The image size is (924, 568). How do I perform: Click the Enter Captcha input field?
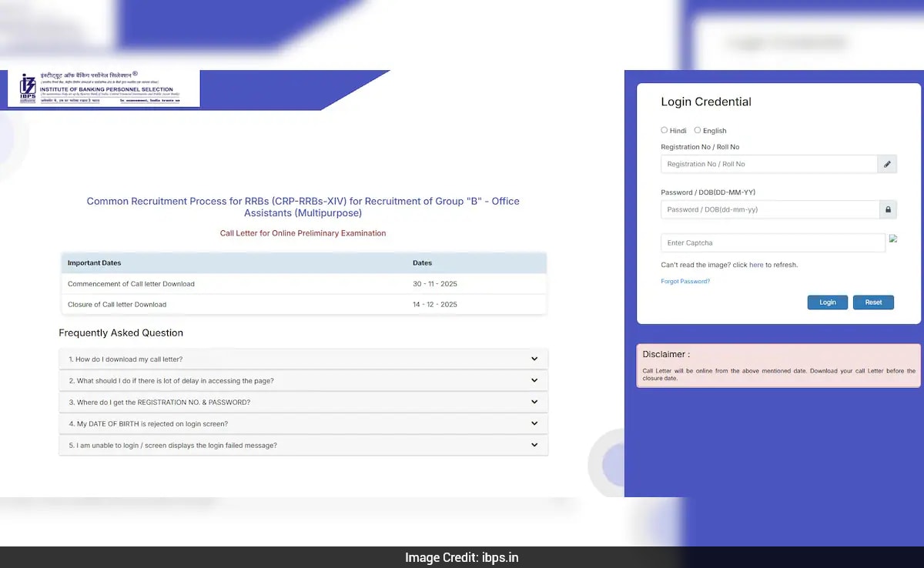[x=772, y=242]
